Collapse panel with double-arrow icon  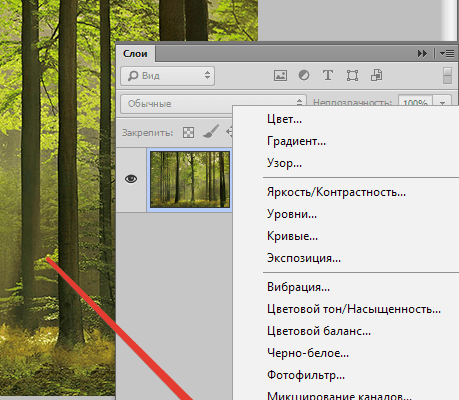422,54
